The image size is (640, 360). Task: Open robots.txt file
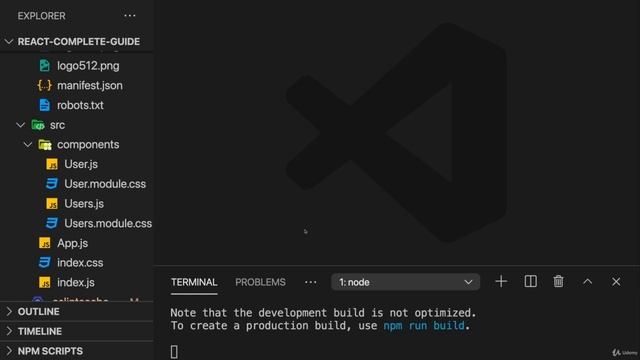(x=80, y=105)
